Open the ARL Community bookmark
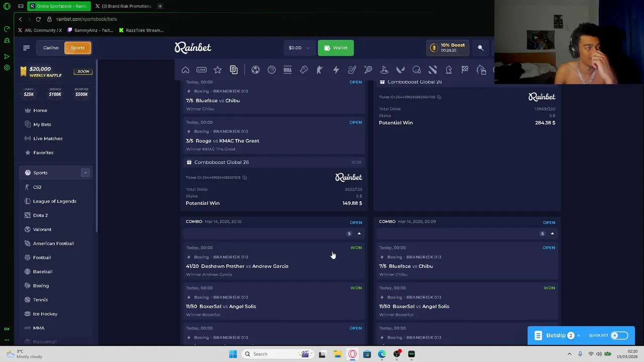Screen dimensions: 644x362 40,30
